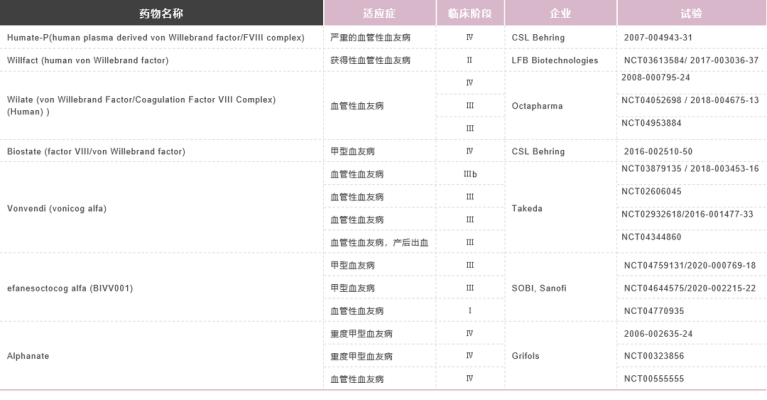The height and width of the screenshot is (400, 767).
Task: Click trial NCT03613584/ 2017-003036-37
Action: click(691, 60)
